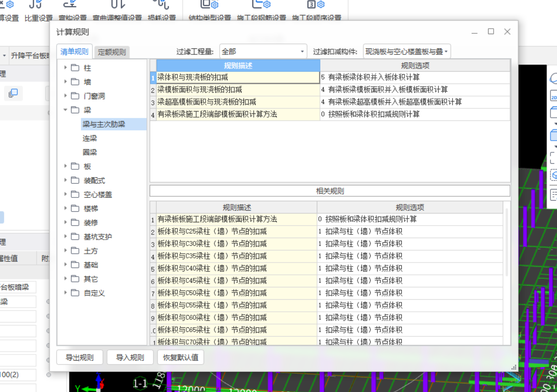Expand the 柱 tree node
557x392 pixels.
pyautogui.click(x=65, y=68)
